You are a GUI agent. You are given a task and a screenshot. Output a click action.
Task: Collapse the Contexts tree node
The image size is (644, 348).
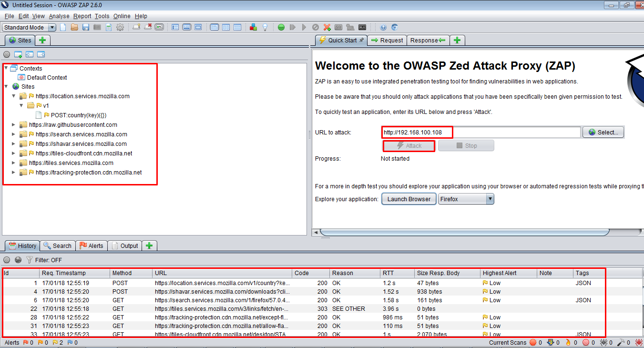[6, 68]
